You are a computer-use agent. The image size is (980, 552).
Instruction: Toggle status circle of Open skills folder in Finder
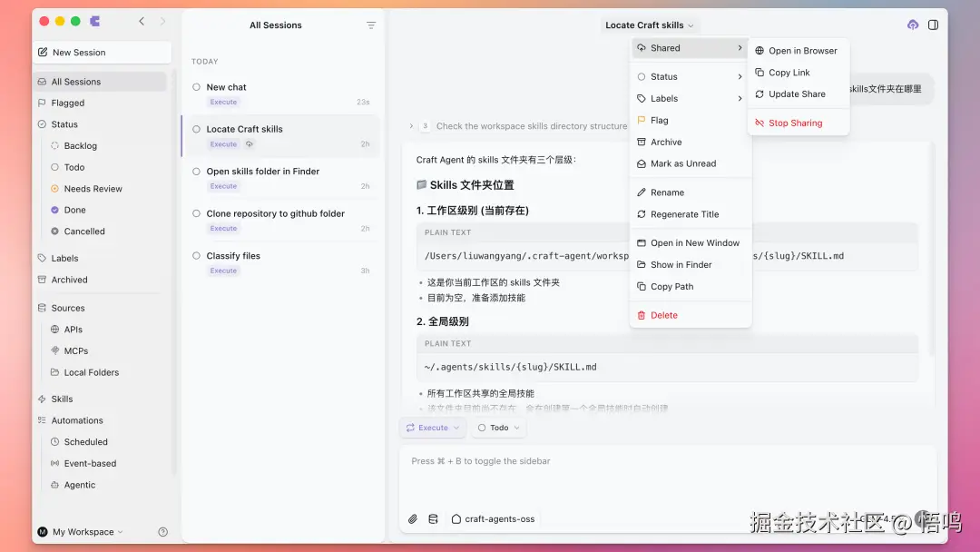coord(196,172)
